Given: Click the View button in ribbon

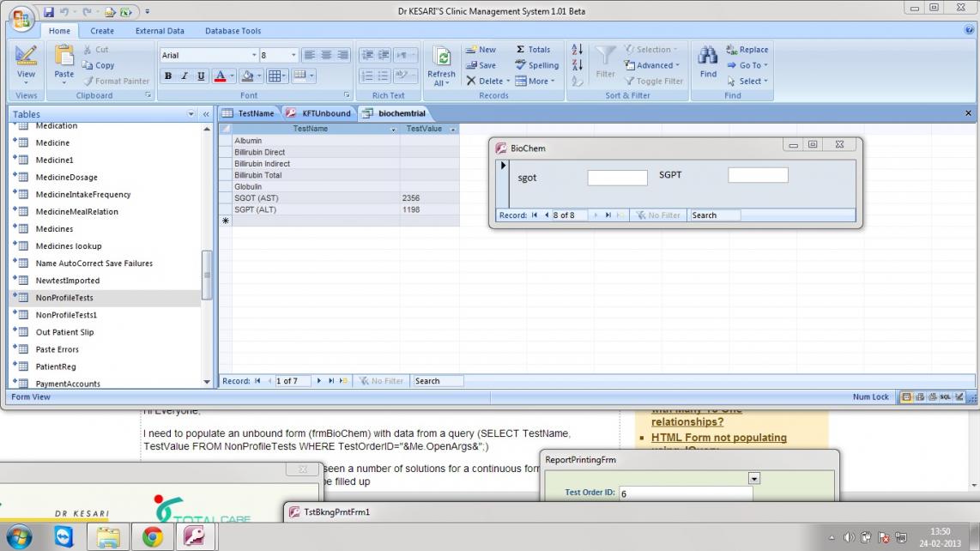Looking at the screenshot, I should (26, 66).
